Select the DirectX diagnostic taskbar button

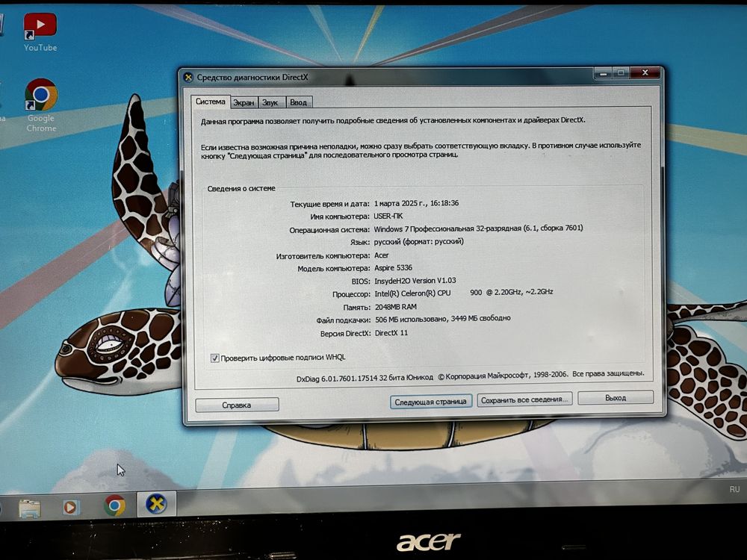tap(156, 504)
